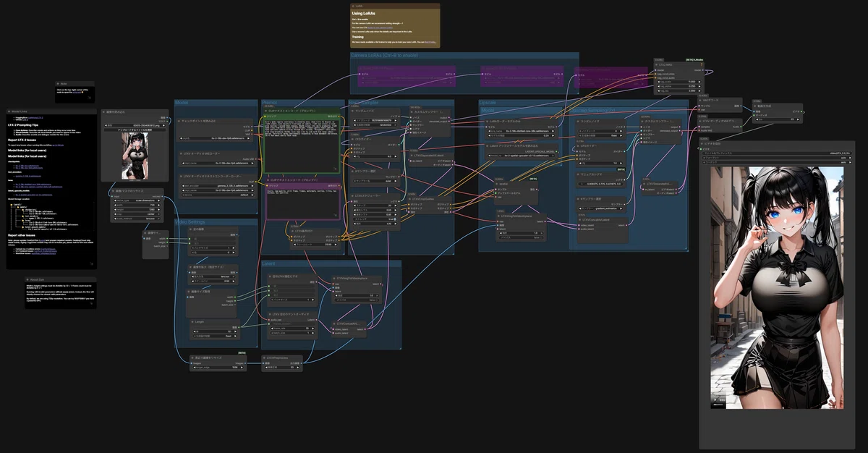Click the positive prompt text area in green CLIP node
The image size is (868, 453).
(x=302, y=145)
